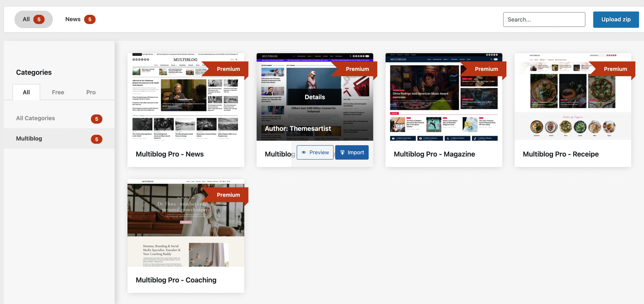Click the Categories heading
The image size is (644, 304).
pos(34,72)
